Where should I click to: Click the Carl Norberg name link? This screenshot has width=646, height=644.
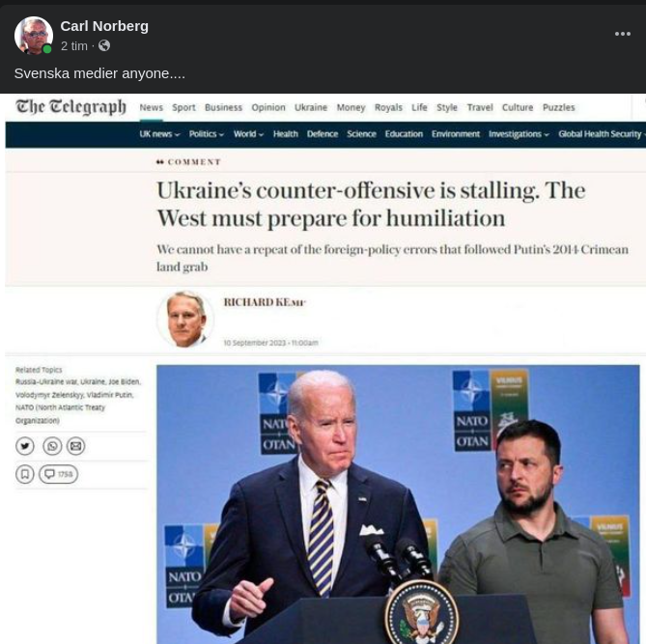[x=104, y=26]
